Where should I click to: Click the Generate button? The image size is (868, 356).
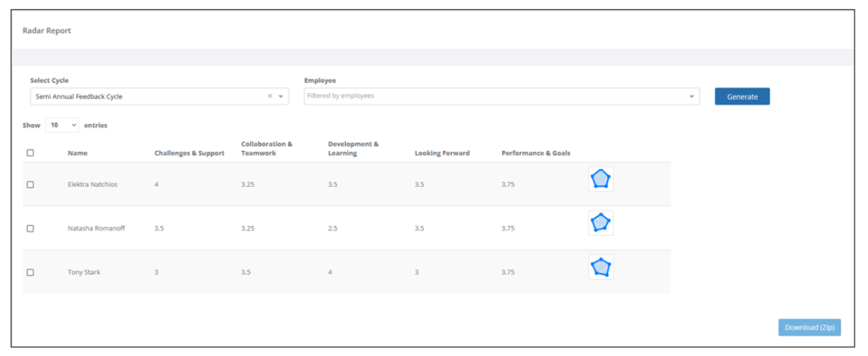(742, 96)
